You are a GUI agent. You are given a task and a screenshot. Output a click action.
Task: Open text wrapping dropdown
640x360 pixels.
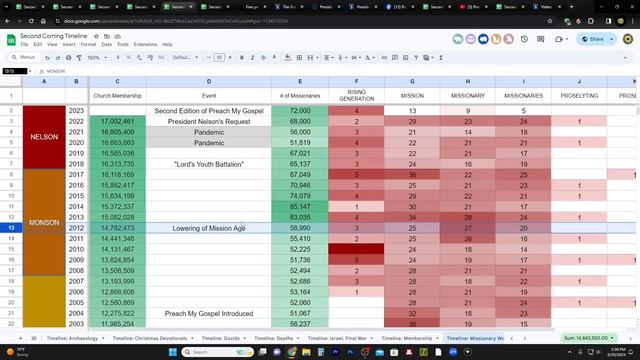pos(356,58)
